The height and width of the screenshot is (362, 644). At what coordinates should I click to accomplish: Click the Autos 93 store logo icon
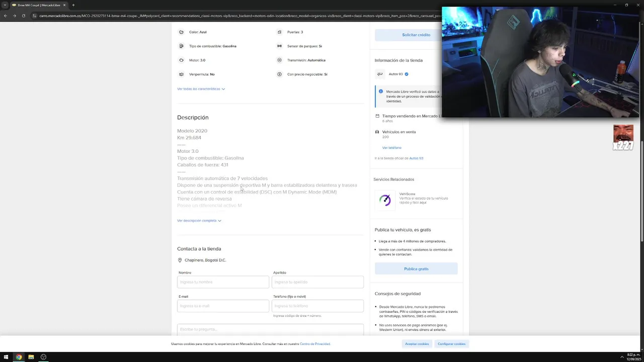tap(380, 74)
